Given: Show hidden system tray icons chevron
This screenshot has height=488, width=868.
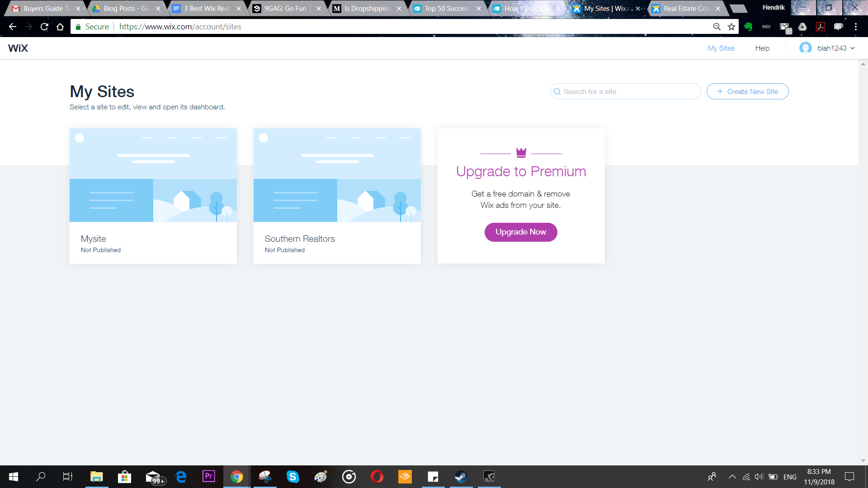Looking at the screenshot, I should click(x=732, y=477).
